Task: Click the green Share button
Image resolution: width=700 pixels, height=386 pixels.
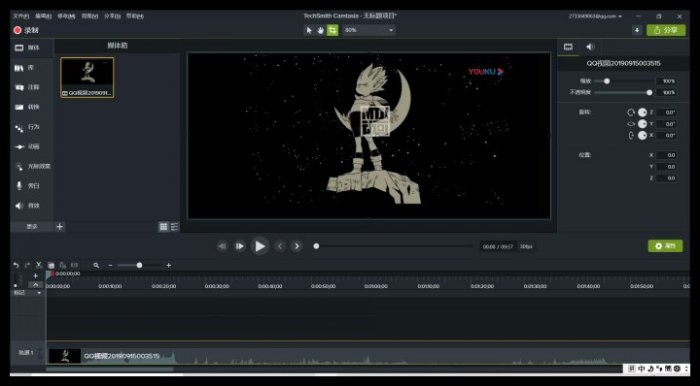Action: point(666,30)
